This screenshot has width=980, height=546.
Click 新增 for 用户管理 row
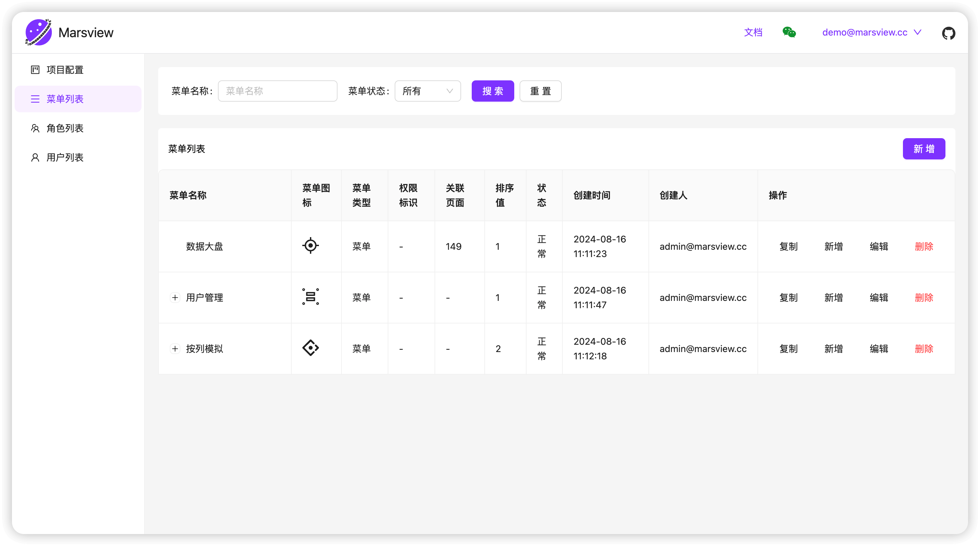833,297
